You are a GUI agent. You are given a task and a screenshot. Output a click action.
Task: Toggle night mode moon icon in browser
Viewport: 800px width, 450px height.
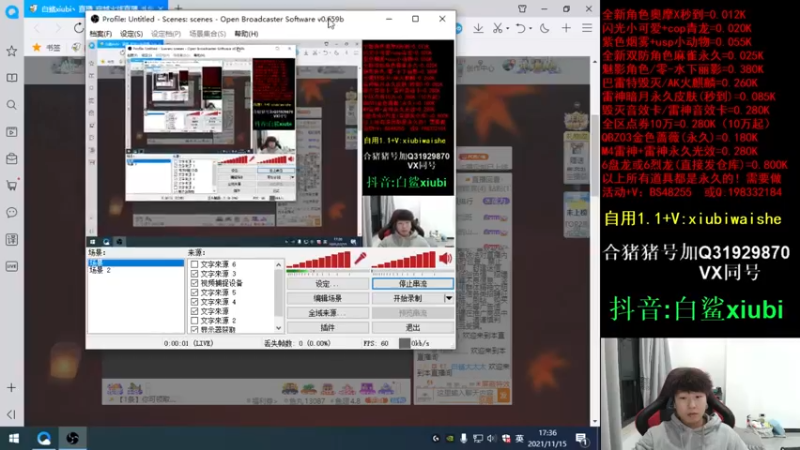click(544, 29)
